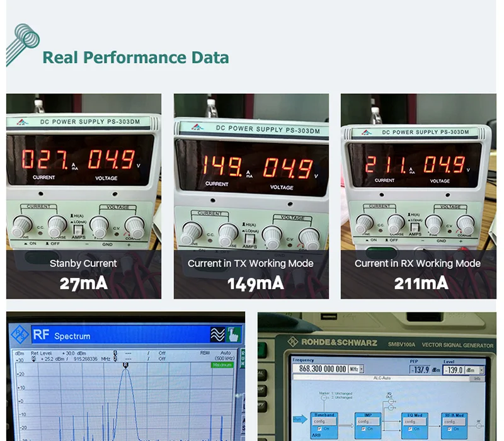Click the Stanby Current caption
Viewport: 504px width, 441px height.
(x=83, y=263)
